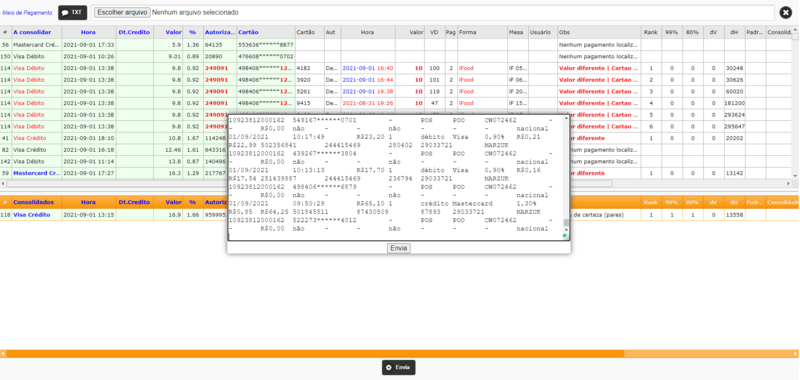Click the orange scrollbar left arrow

[x=3, y=353]
